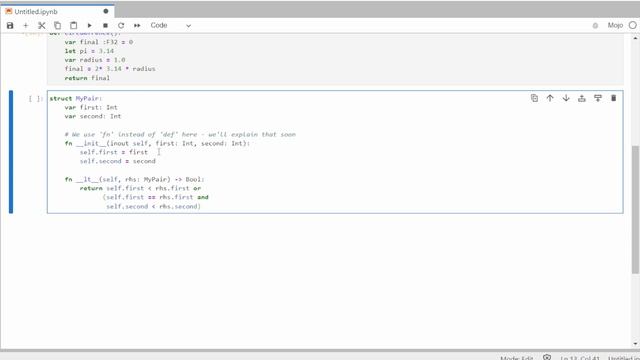Image resolution: width=640 pixels, height=360 pixels.
Task: Click the 'var final :F32 = 0' line
Action: coord(99,42)
